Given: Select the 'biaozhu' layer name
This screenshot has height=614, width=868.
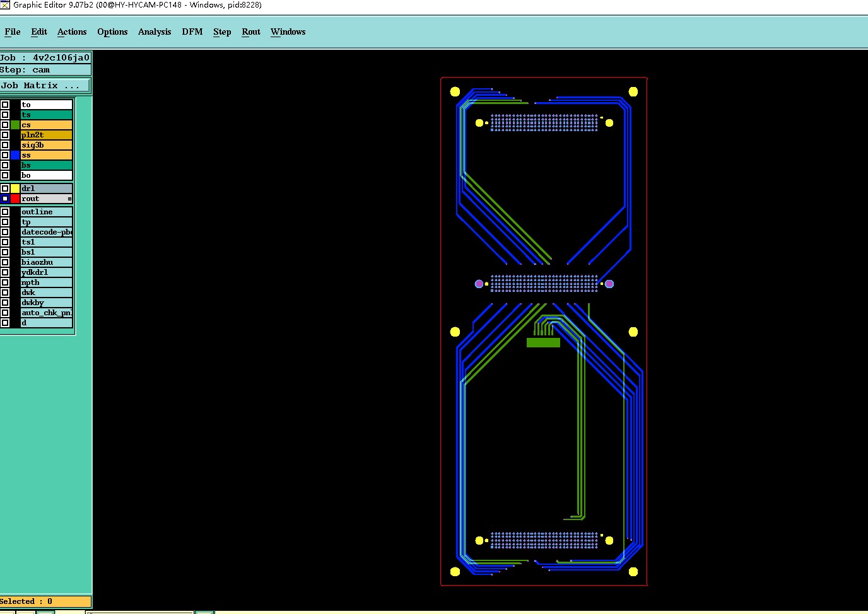Looking at the screenshot, I should tap(47, 262).
